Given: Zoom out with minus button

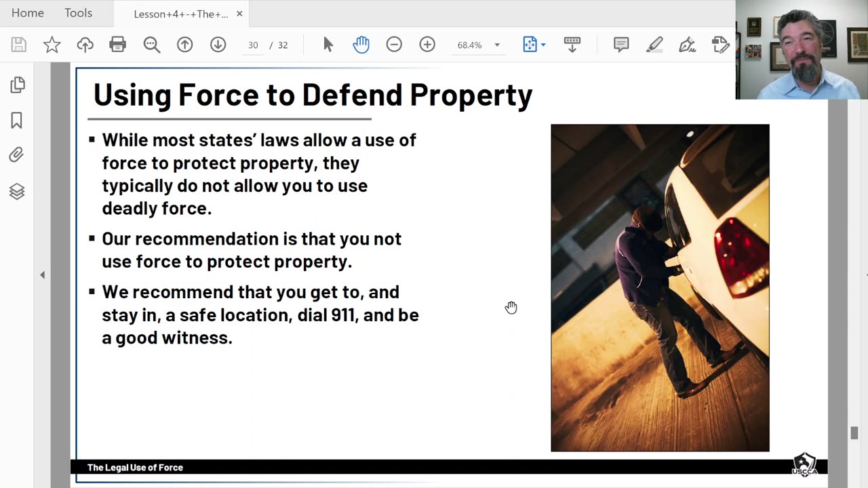Looking at the screenshot, I should point(394,45).
